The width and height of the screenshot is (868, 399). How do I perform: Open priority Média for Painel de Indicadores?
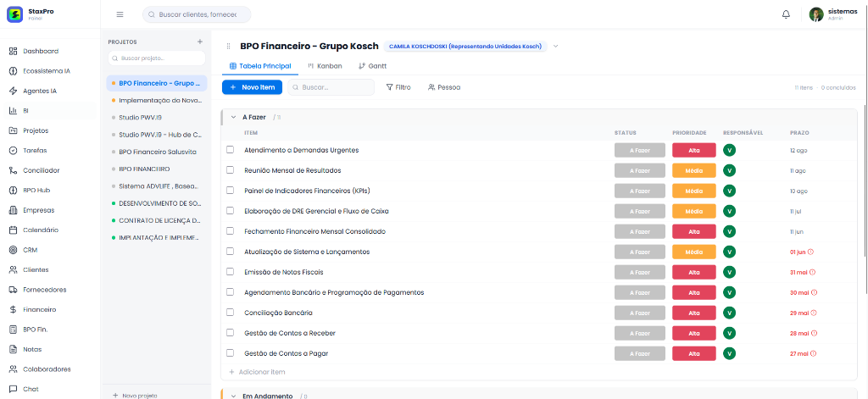694,191
